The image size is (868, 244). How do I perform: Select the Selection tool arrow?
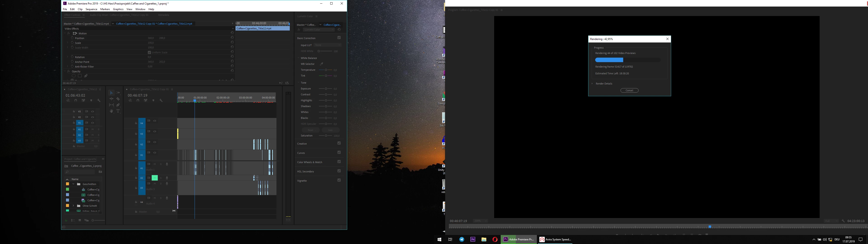(111, 93)
